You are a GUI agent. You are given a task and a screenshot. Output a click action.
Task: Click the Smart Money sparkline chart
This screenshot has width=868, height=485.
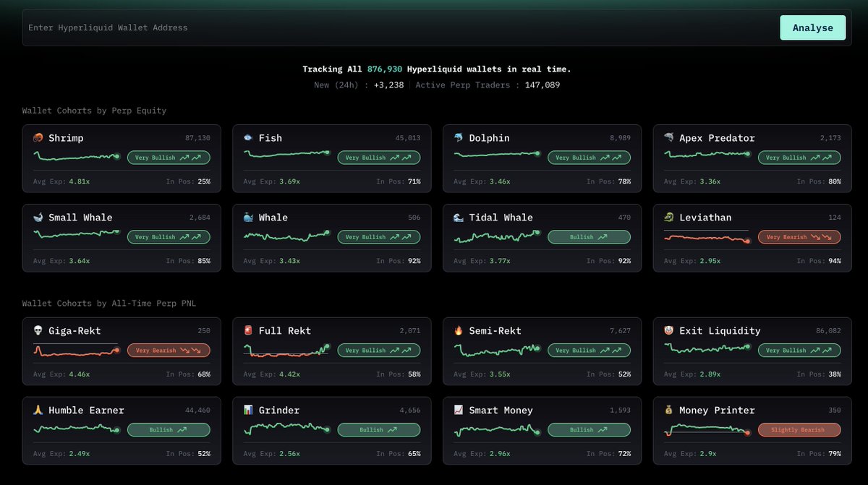(497, 430)
